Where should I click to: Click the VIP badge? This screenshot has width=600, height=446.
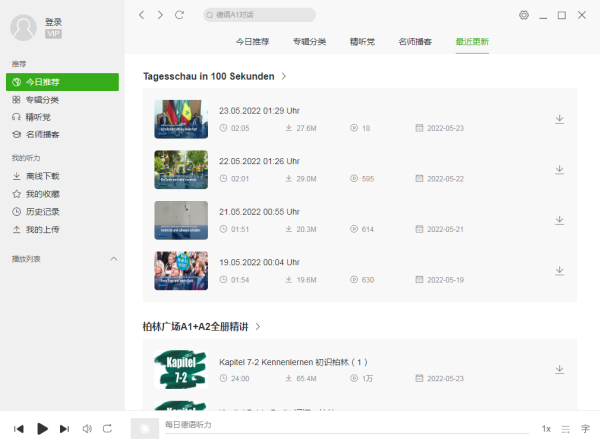tap(53, 34)
